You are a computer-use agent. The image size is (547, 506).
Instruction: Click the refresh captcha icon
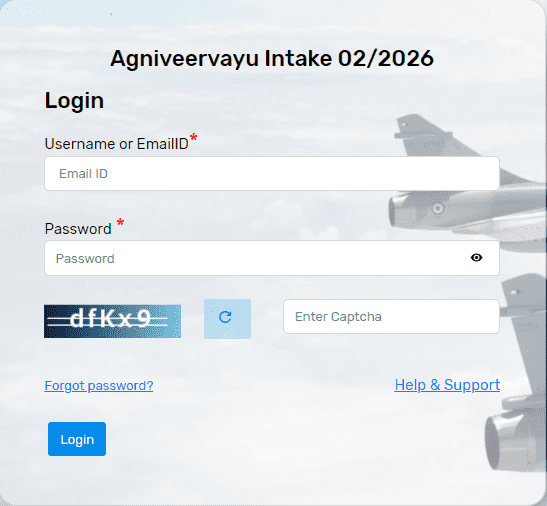[x=227, y=318]
